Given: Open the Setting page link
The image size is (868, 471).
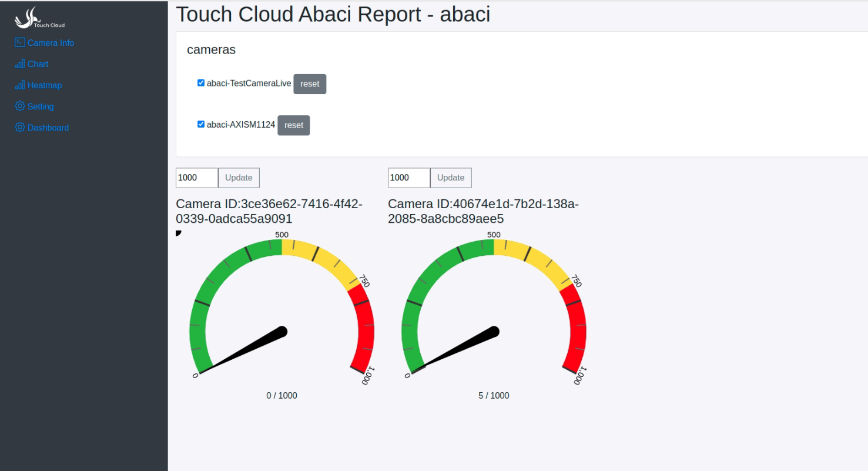Looking at the screenshot, I should click(41, 106).
